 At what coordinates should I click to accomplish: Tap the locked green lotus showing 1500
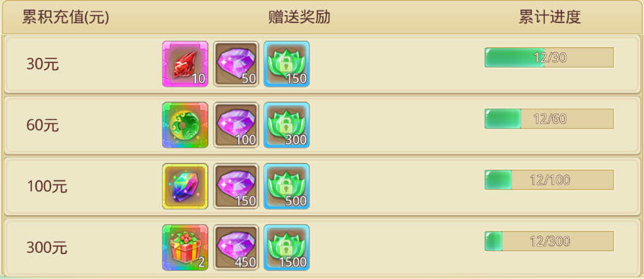(x=287, y=247)
